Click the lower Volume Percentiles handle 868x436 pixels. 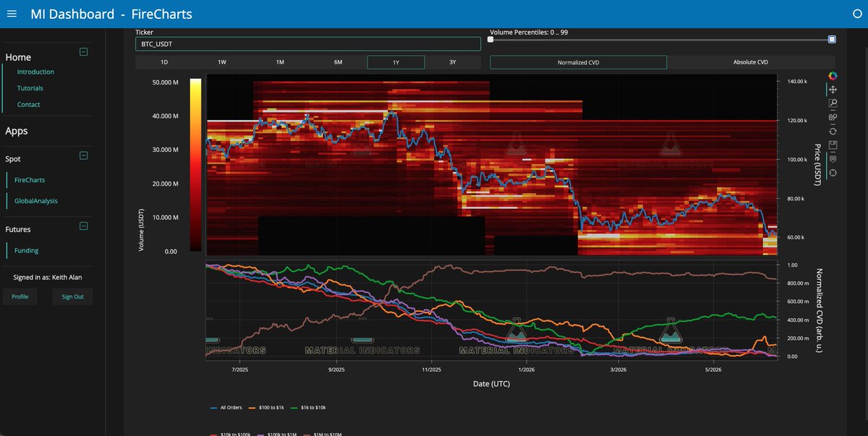pyautogui.click(x=490, y=40)
